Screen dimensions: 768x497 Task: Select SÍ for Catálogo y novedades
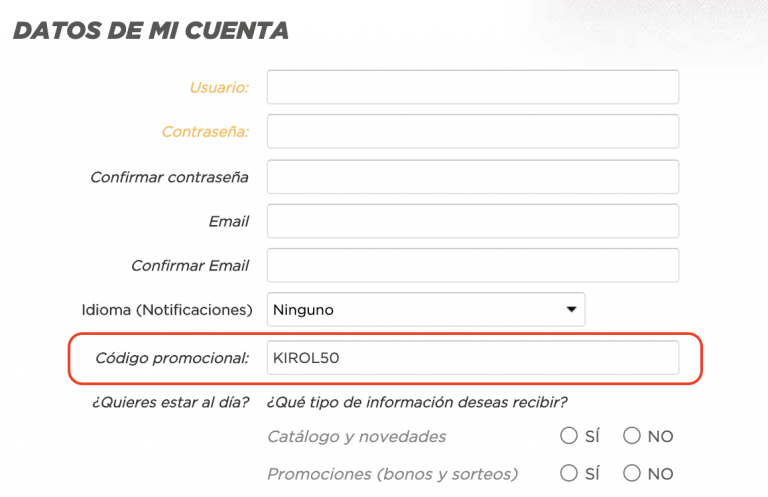[x=569, y=435]
